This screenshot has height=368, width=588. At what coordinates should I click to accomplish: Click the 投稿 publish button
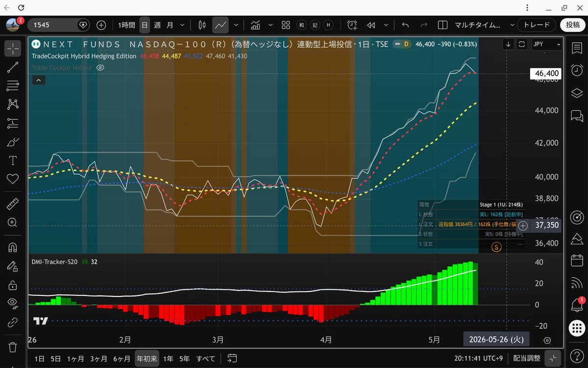click(573, 25)
